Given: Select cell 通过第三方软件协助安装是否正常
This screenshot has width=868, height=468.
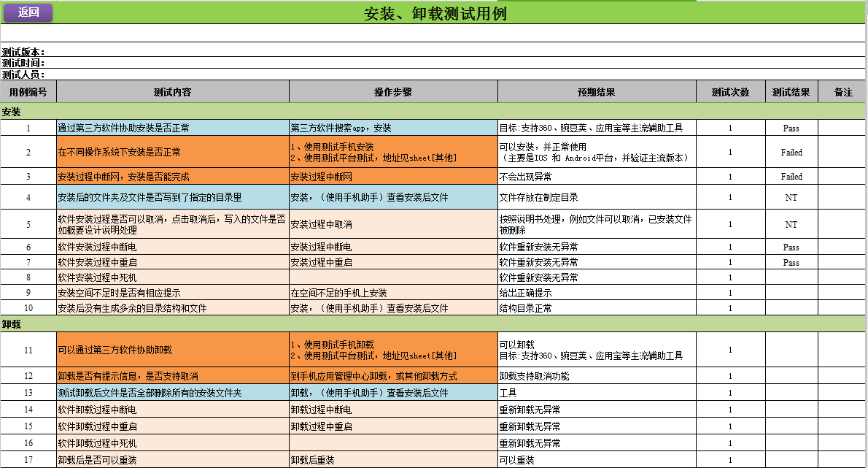Looking at the screenshot, I should (x=173, y=128).
